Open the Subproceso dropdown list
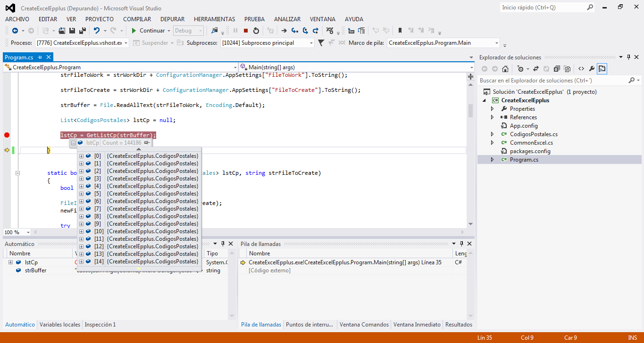 311,43
